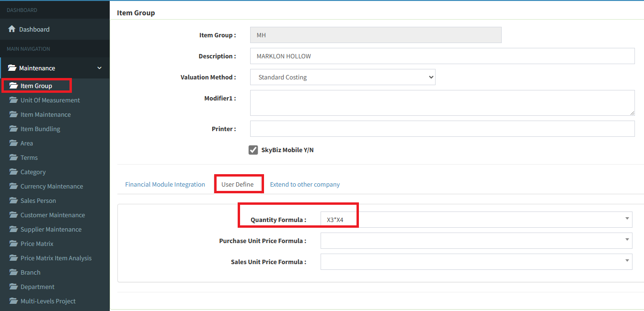Open Extend to other company tab

coord(305,184)
